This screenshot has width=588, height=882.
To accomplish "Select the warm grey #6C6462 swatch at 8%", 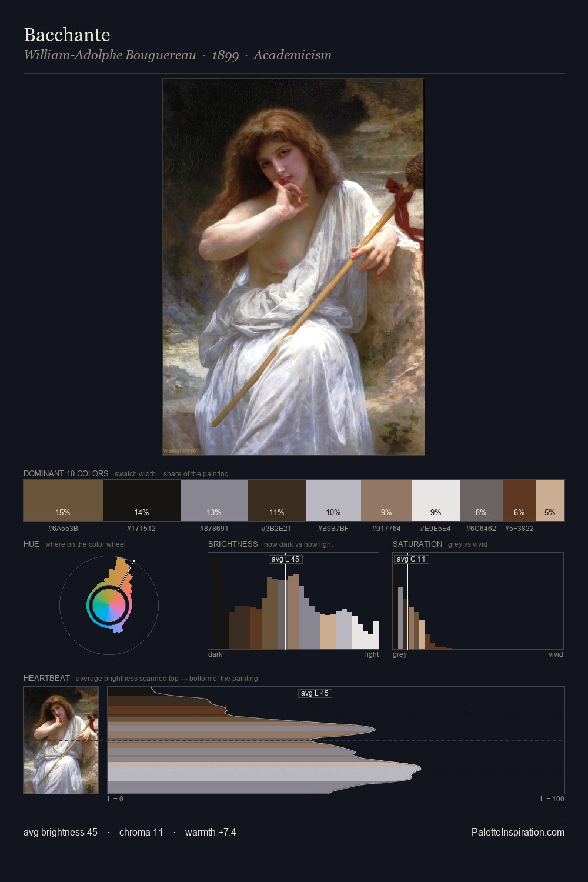I will pos(482,500).
